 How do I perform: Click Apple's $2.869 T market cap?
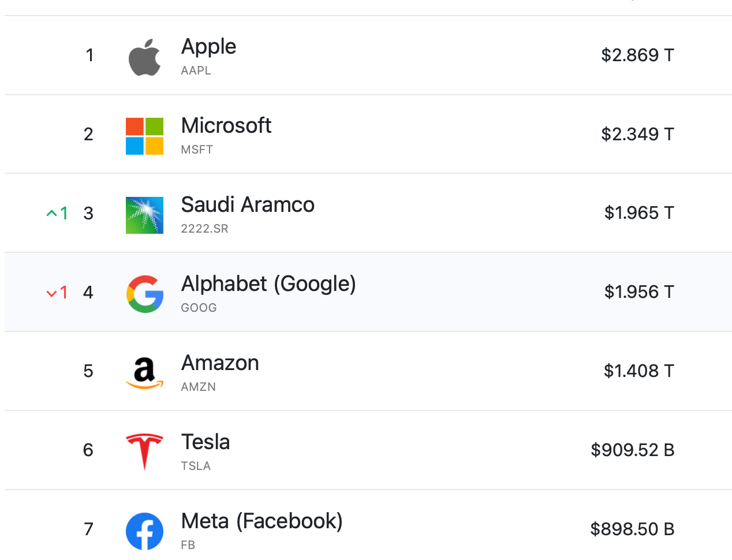coord(637,55)
